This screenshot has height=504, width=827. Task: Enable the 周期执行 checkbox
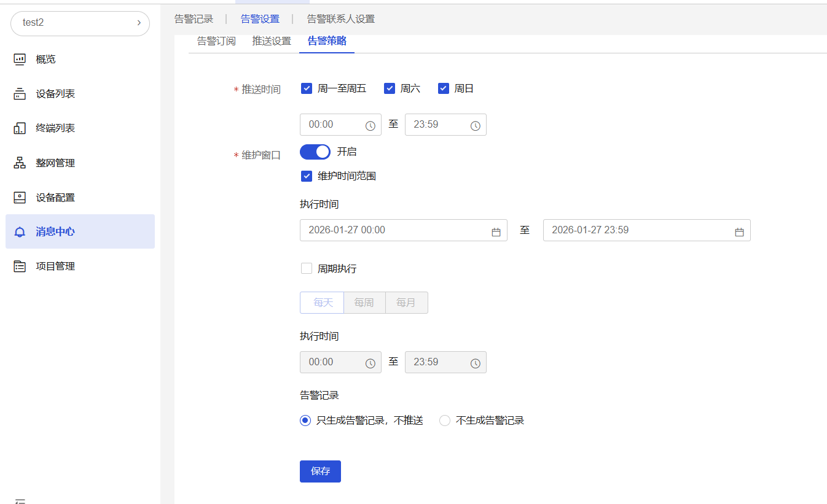coord(307,268)
